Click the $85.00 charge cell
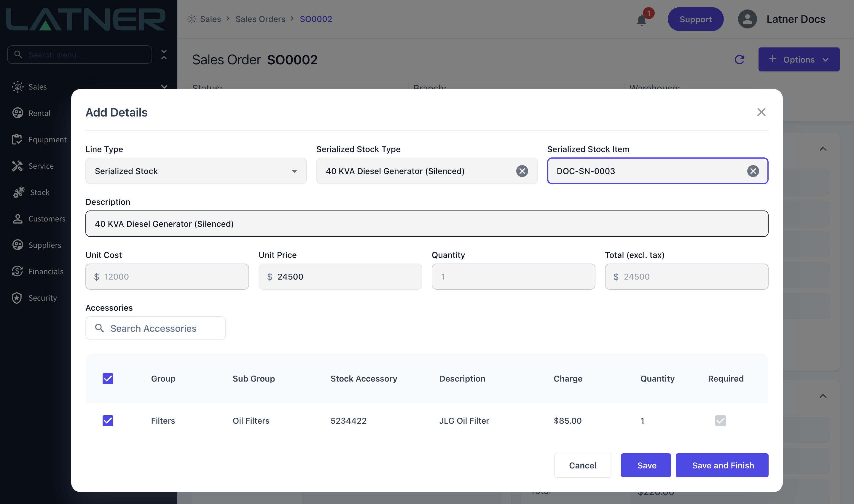Viewport: 854px width, 504px height. (x=567, y=420)
